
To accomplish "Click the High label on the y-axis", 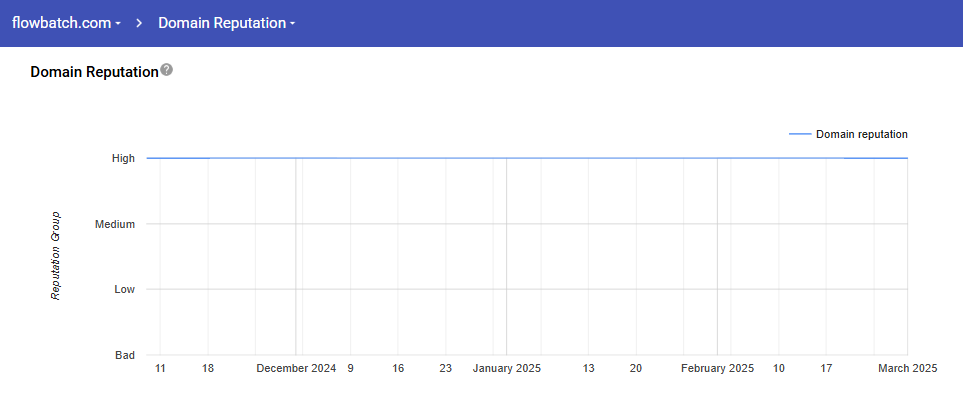I will click(123, 158).
